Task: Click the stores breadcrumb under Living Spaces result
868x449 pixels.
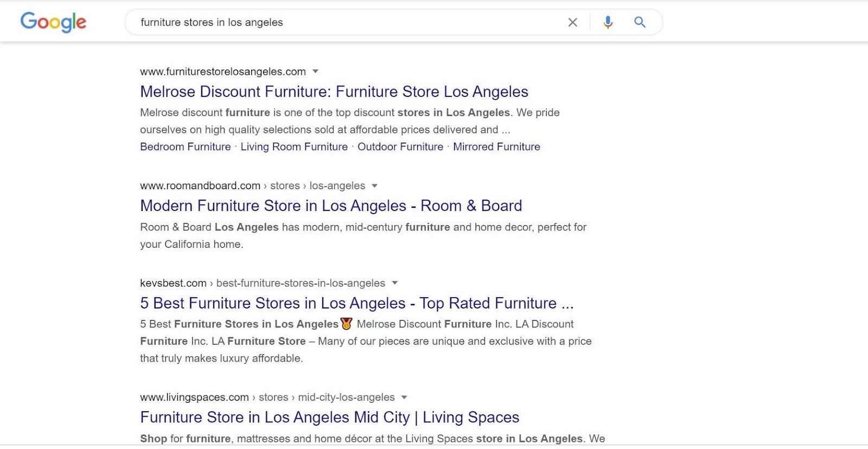Action: tap(272, 397)
